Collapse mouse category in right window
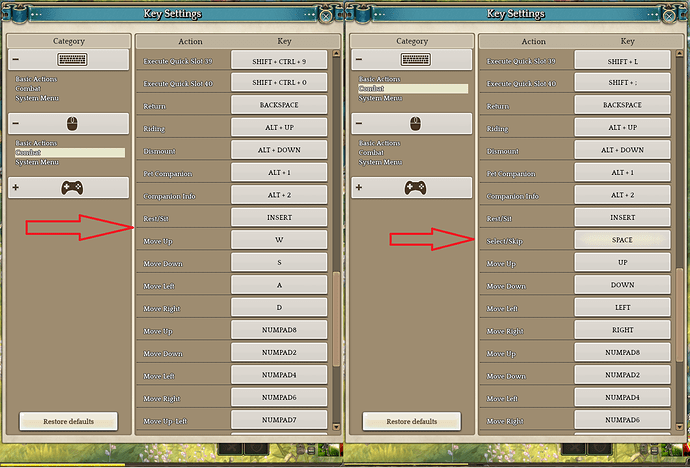The image size is (690, 468). 359,123
